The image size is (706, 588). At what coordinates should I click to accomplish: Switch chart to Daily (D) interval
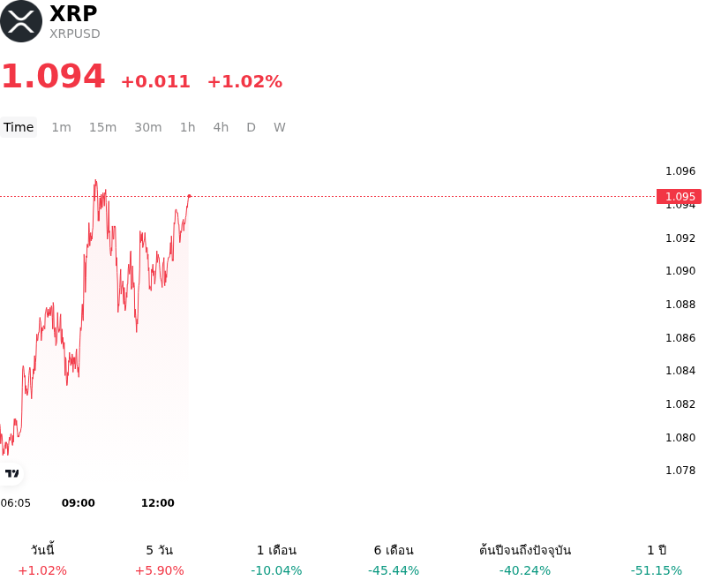coord(251,127)
